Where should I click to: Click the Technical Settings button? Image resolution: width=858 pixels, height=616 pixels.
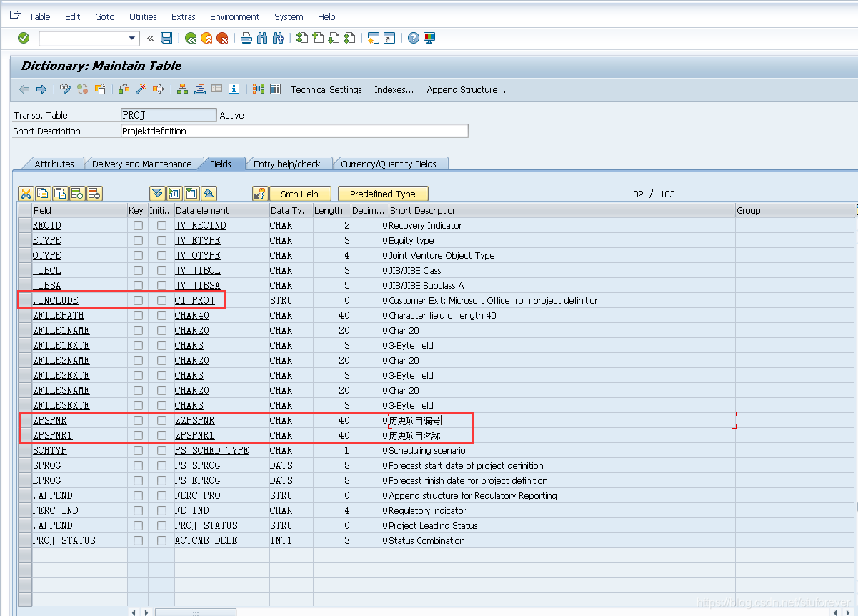point(326,89)
